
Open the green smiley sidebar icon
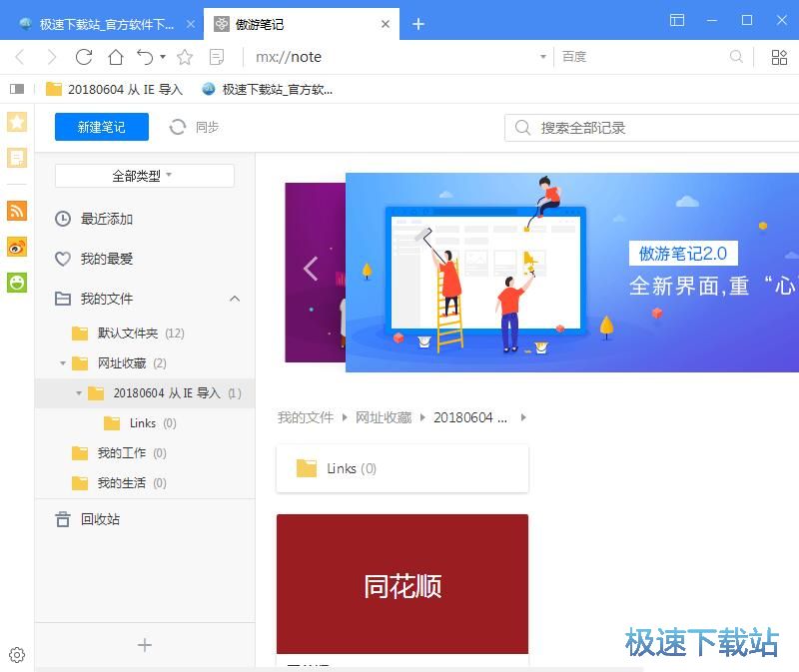(x=17, y=283)
